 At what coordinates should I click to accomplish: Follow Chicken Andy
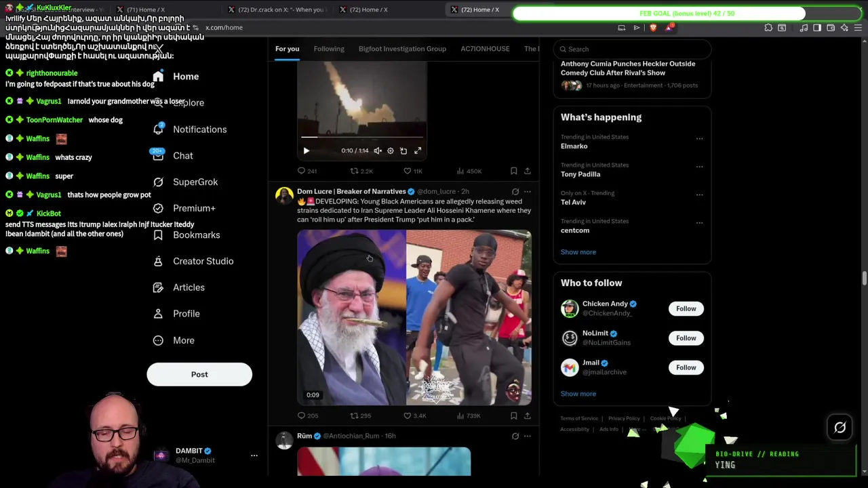pyautogui.click(x=686, y=308)
